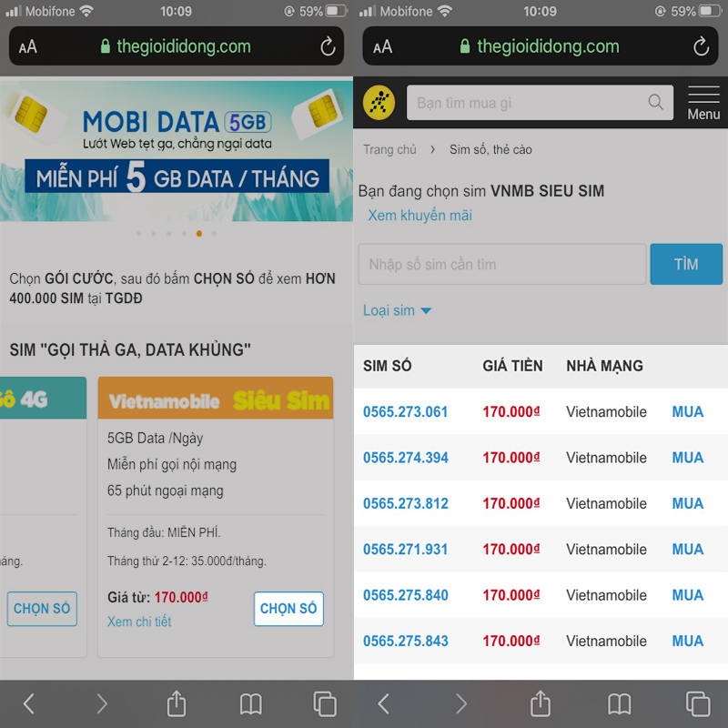Tap the share icon in right browser toolbar
Image resolution: width=728 pixels, height=728 pixels.
click(x=541, y=703)
